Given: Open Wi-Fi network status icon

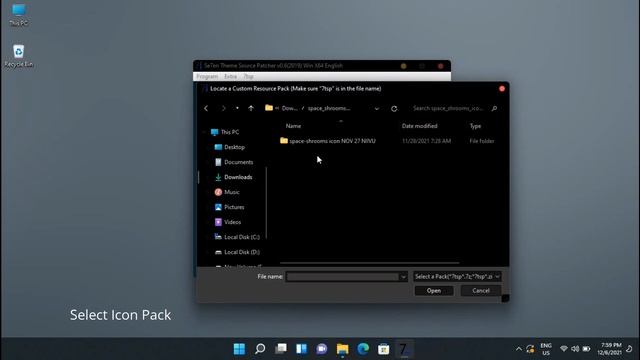Looking at the screenshot, I should click(x=564, y=349).
